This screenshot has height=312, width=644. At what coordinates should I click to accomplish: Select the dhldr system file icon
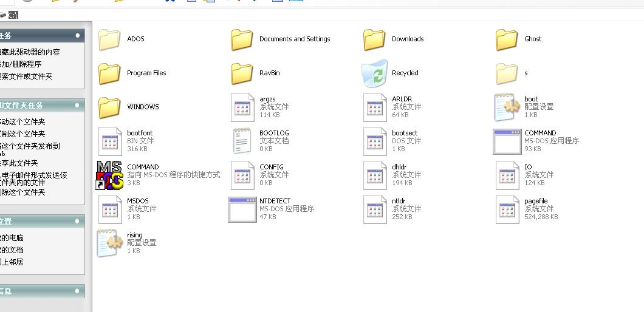[x=375, y=175]
